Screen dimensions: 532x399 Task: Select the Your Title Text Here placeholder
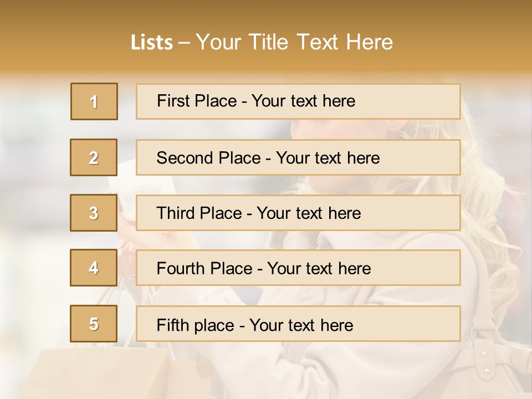pos(294,43)
